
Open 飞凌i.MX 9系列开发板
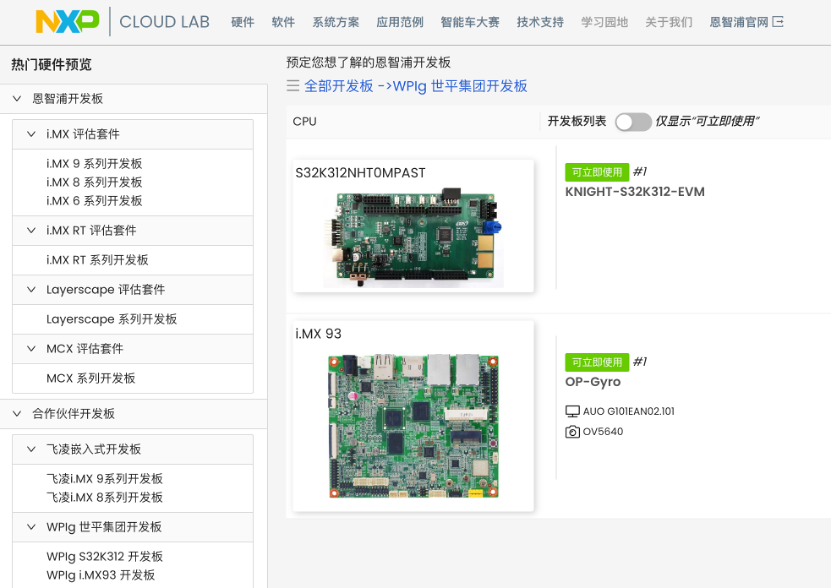pos(104,479)
